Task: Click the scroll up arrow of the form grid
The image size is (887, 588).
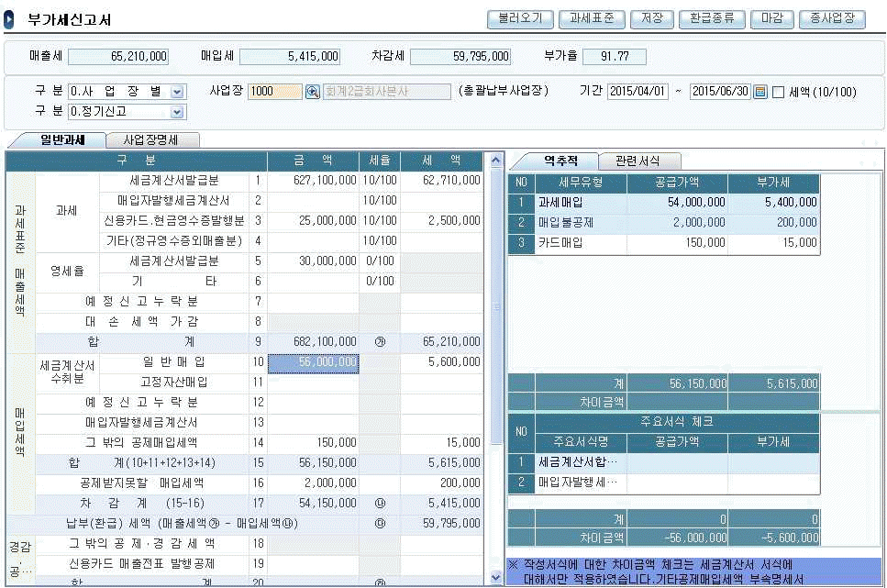Action: click(496, 161)
